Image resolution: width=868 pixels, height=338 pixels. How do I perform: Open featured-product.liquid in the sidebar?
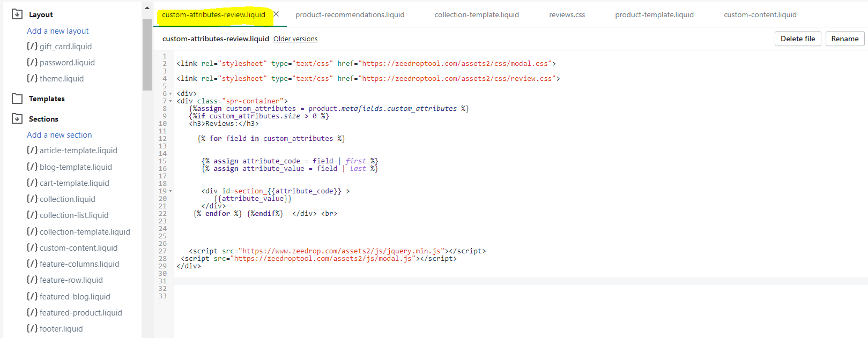(x=81, y=313)
